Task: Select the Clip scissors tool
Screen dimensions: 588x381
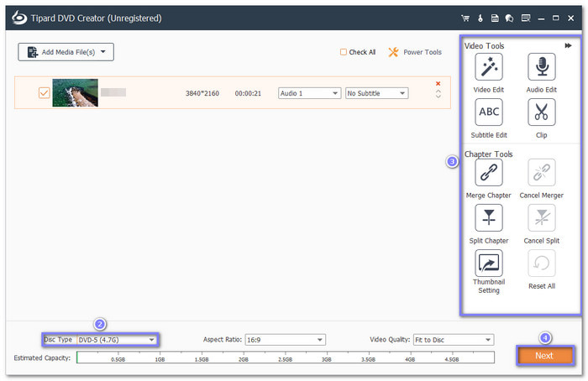Action: [542, 112]
